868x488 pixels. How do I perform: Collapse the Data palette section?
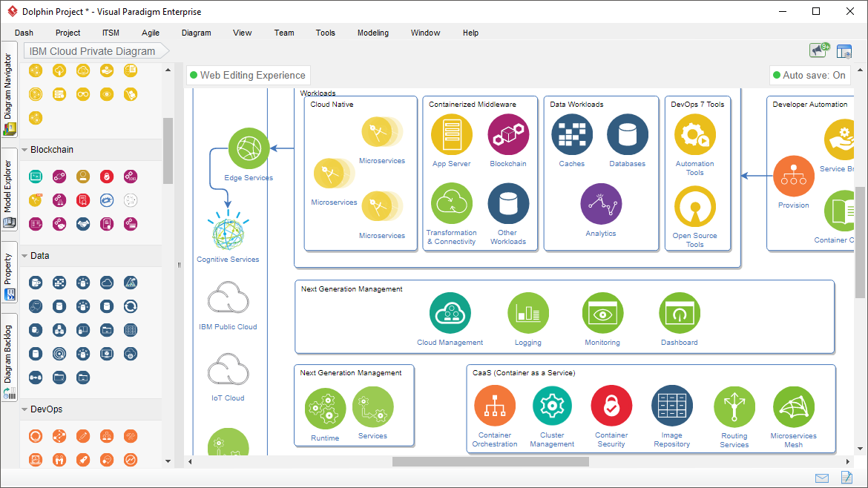coord(24,256)
